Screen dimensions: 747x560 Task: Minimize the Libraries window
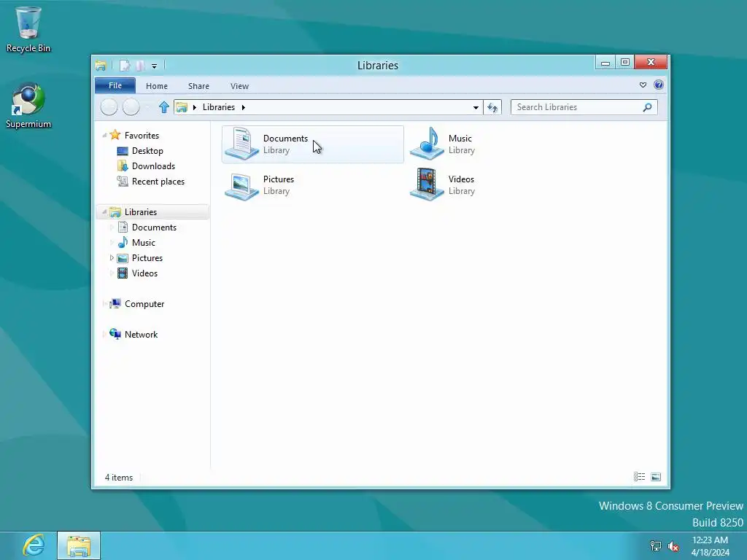click(605, 63)
